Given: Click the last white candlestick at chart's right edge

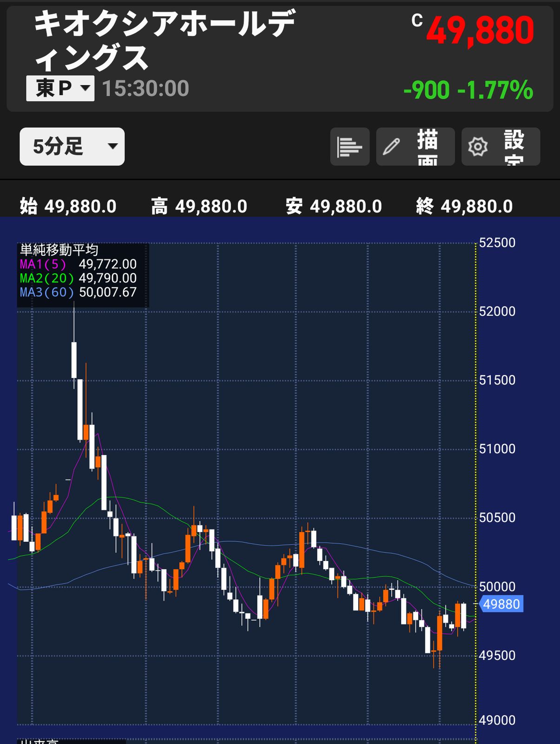Looking at the screenshot, I should [x=463, y=615].
